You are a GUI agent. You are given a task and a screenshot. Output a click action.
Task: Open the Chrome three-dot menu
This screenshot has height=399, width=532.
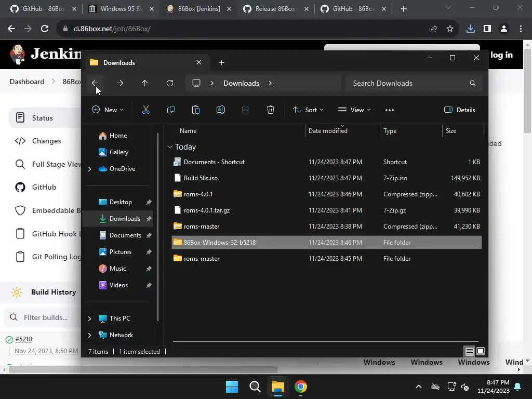tap(521, 29)
